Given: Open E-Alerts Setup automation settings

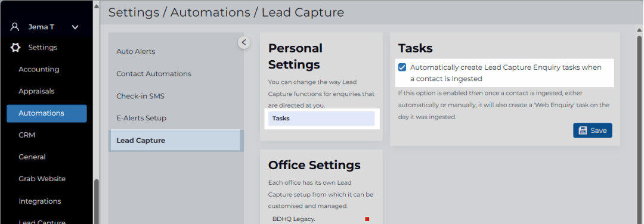Looking at the screenshot, I should pyautogui.click(x=141, y=118).
